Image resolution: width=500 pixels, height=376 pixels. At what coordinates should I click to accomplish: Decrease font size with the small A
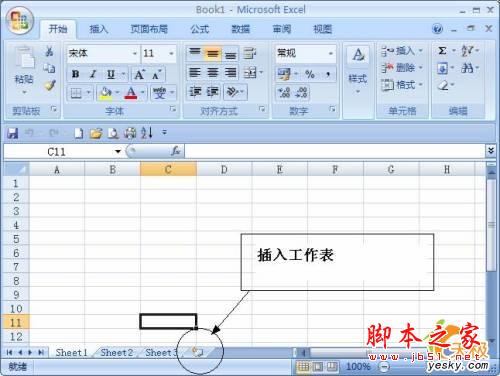(157, 74)
